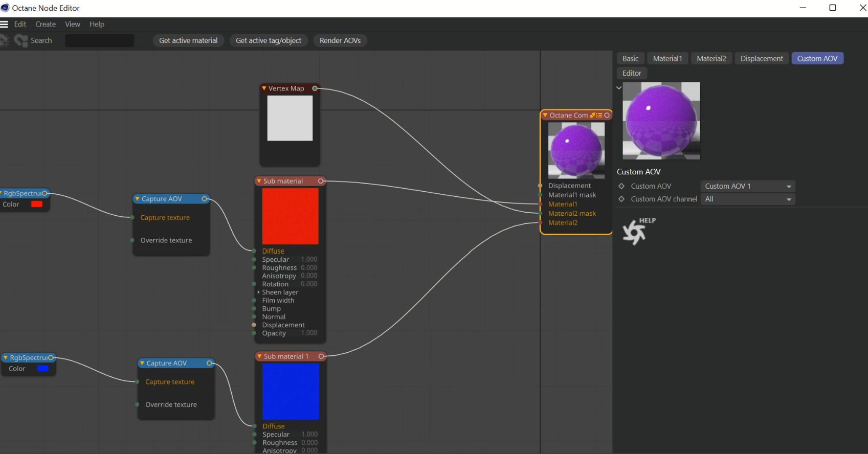Click the lower Capture AOV output port

tap(209, 363)
